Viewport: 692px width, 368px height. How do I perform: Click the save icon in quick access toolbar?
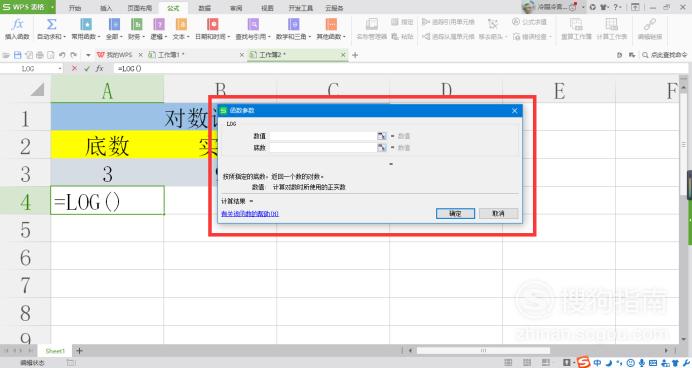click(18, 55)
